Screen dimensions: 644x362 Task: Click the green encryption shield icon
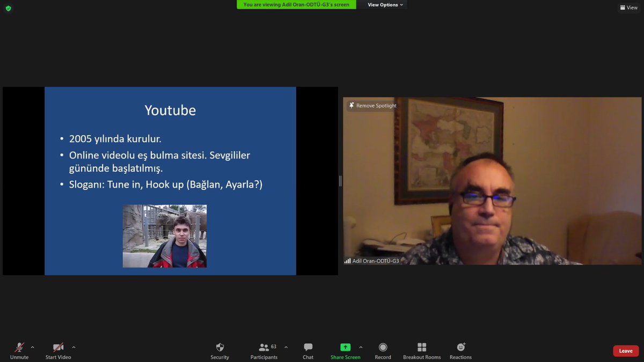[8, 8]
